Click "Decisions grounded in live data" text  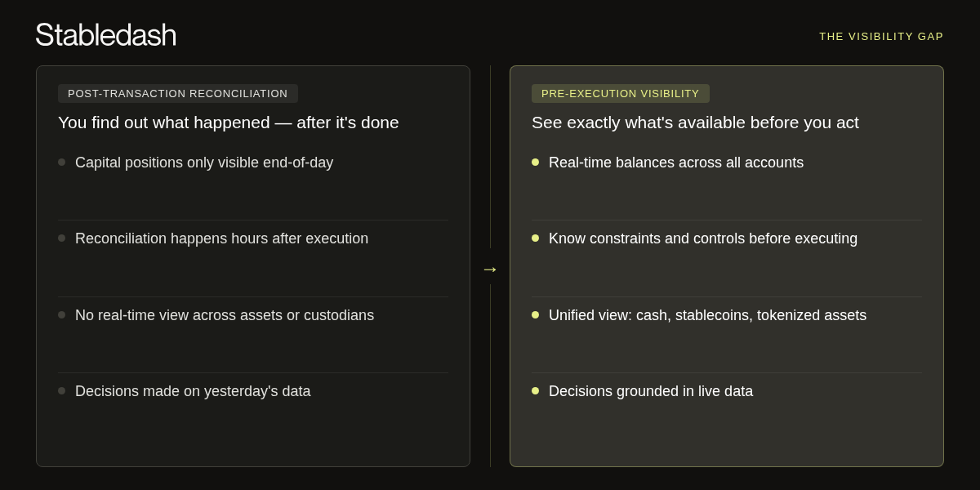click(651, 391)
